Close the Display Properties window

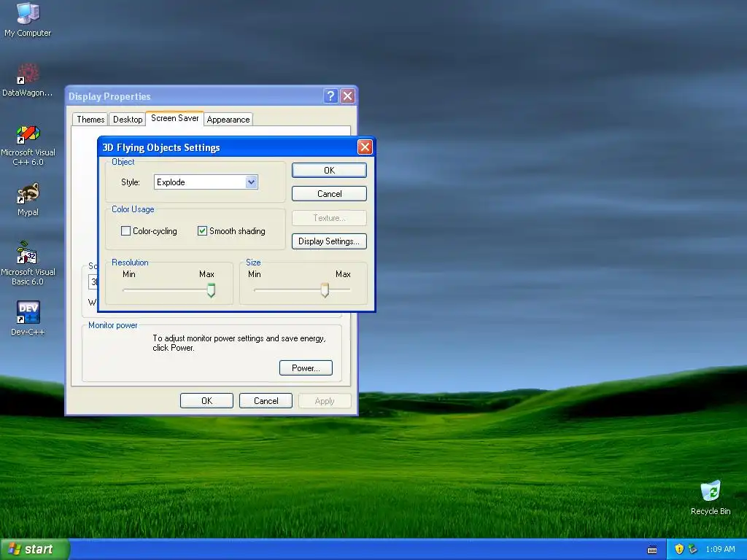348,96
